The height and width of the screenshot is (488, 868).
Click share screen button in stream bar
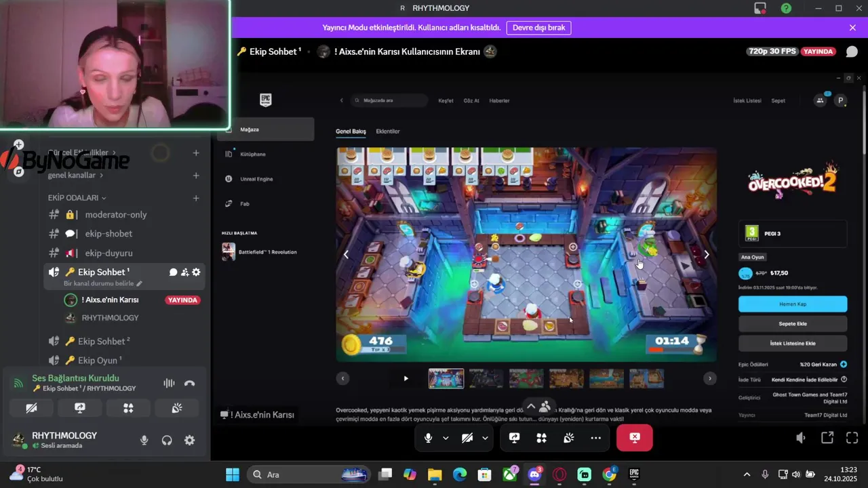(514, 438)
